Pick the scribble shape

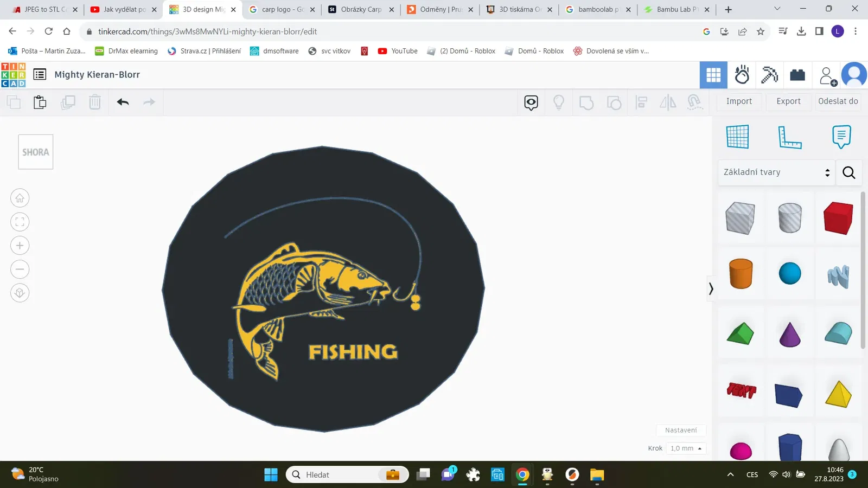[x=838, y=276]
